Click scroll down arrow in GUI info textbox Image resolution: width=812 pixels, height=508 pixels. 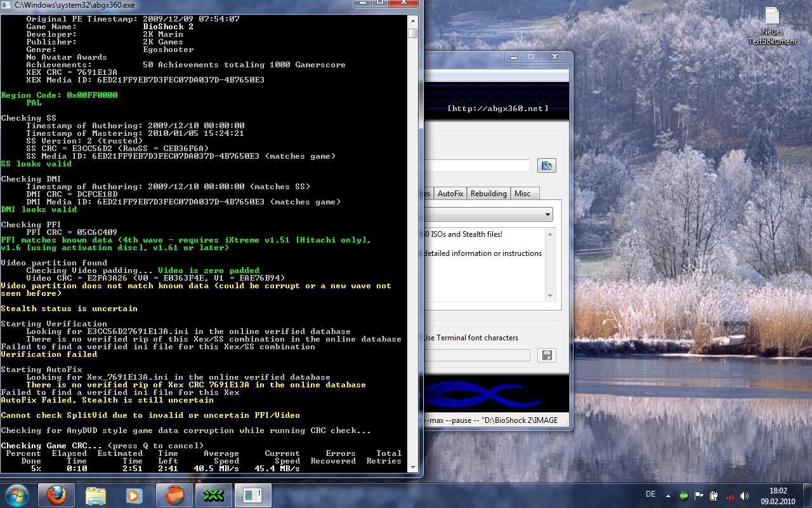tap(550, 295)
